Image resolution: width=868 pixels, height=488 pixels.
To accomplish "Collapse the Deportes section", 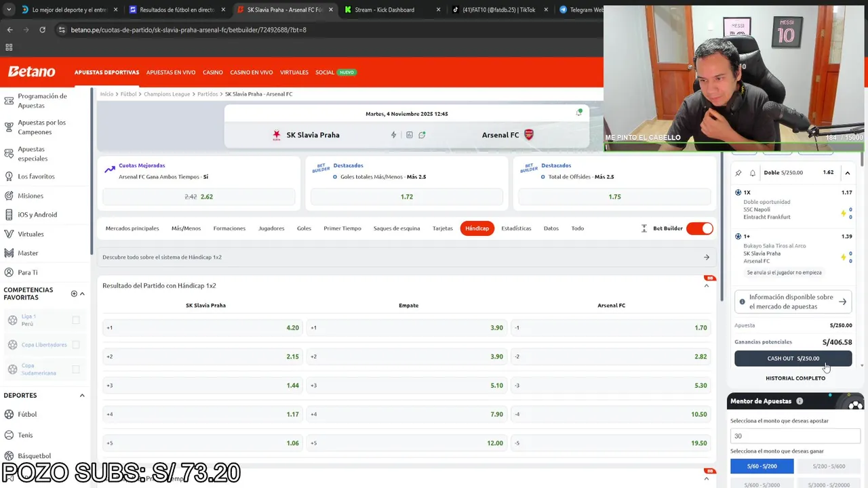I will click(82, 395).
